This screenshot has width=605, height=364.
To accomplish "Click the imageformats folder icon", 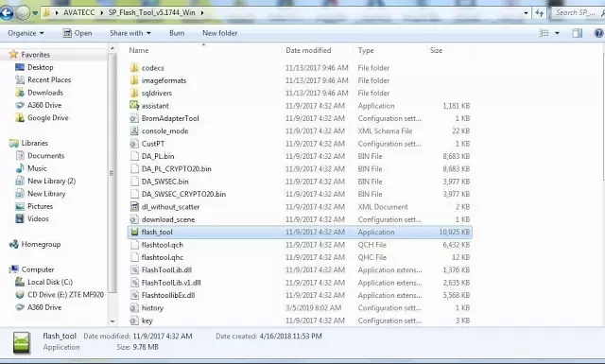I will click(134, 80).
